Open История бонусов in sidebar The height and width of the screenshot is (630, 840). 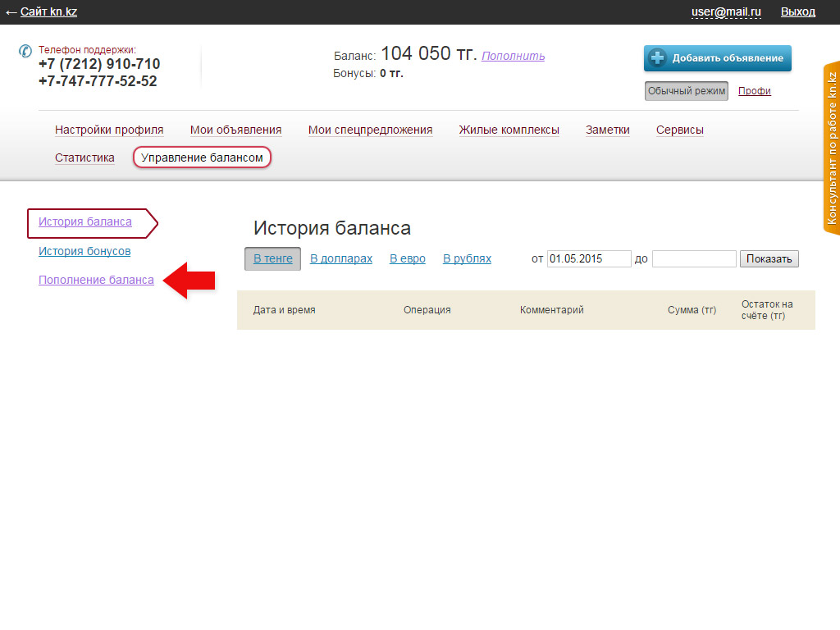(x=84, y=251)
